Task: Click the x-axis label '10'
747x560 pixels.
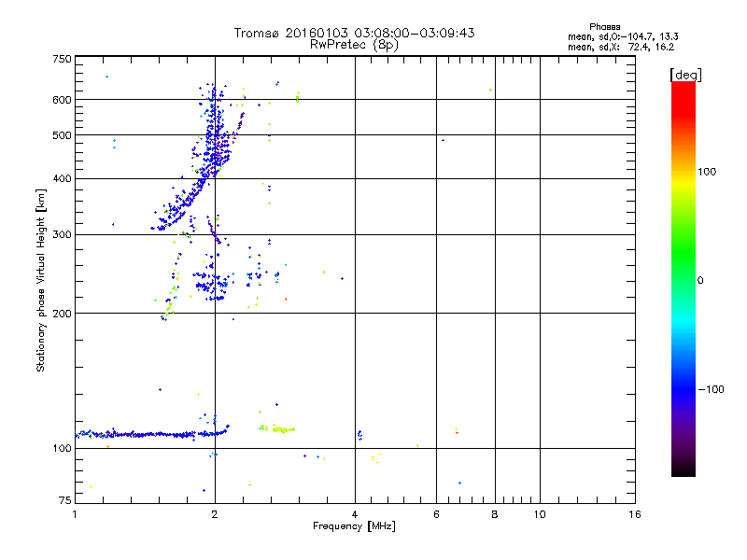Action: (540, 514)
